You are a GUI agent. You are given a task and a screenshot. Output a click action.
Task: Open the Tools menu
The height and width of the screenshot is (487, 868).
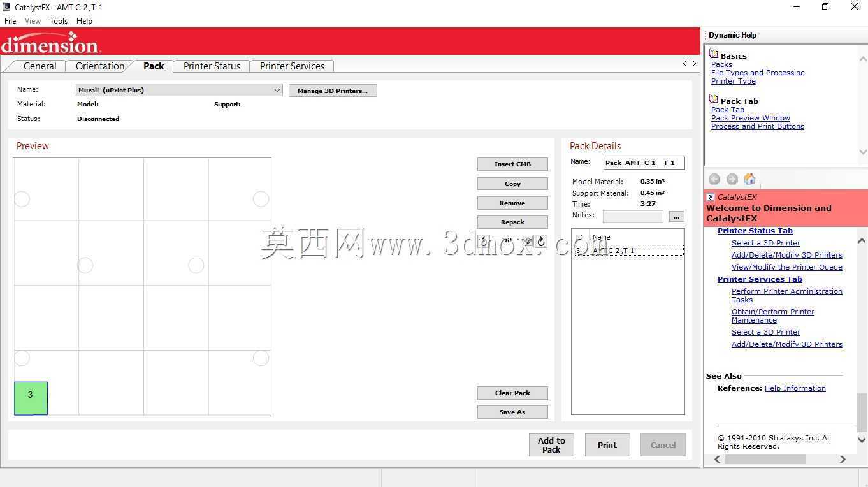coord(59,20)
